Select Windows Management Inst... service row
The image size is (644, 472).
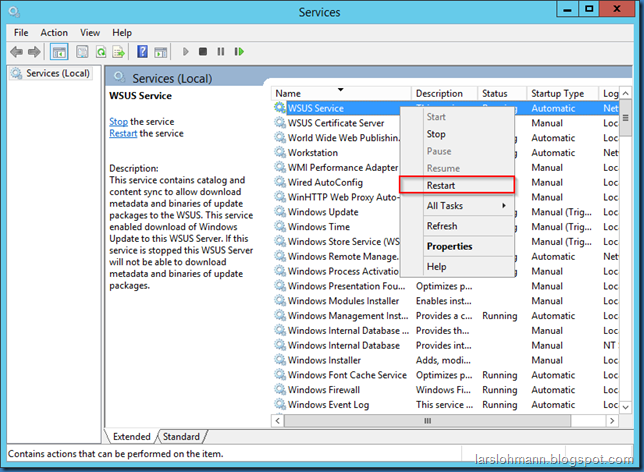coord(446,315)
